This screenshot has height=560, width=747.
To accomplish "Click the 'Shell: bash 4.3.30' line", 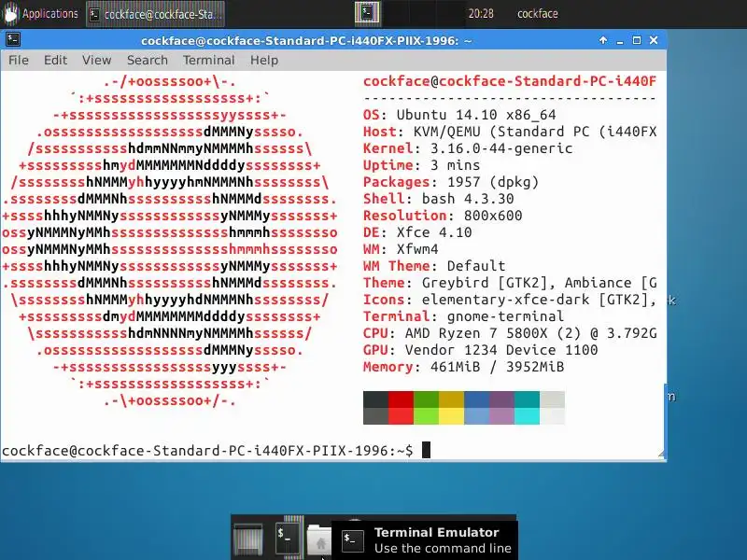I will coord(438,199).
